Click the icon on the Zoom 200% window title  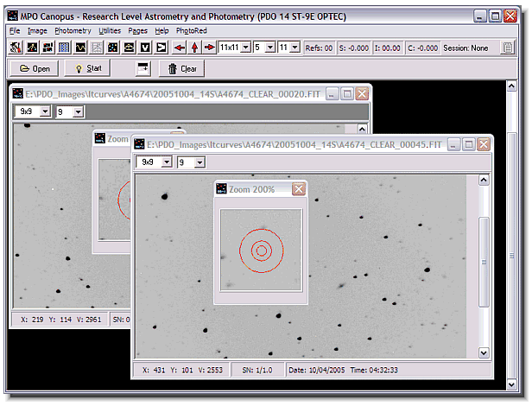click(x=221, y=188)
